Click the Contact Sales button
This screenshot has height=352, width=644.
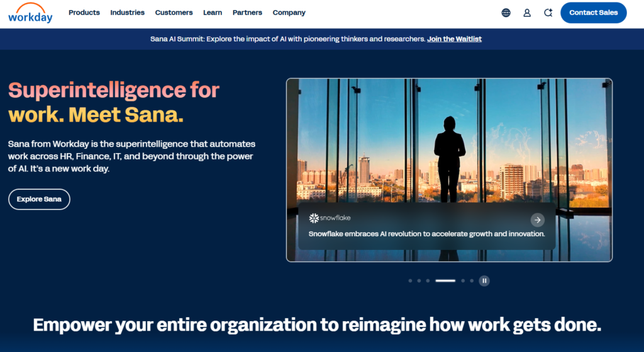coord(593,13)
